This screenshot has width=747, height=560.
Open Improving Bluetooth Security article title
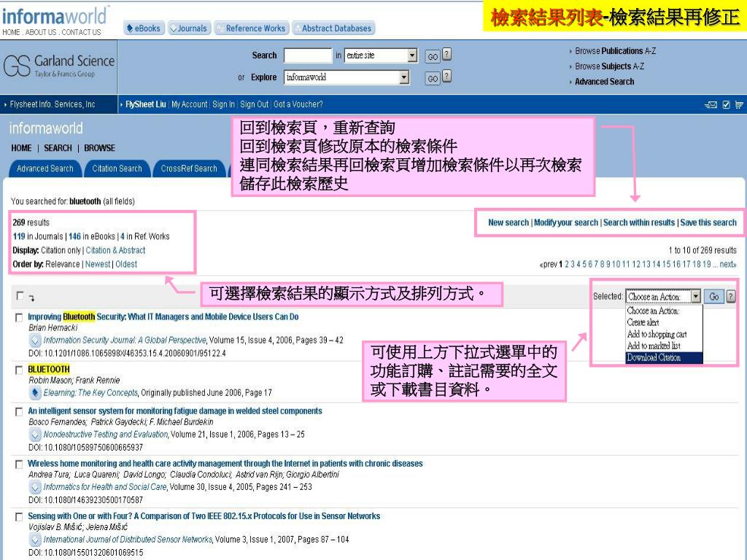[163, 316]
